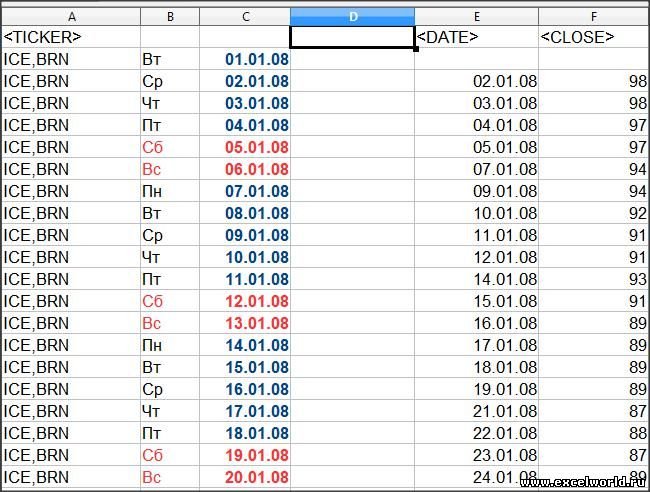Select cell 17.01.08 in column C
The width and height of the screenshot is (650, 492).
pos(245,410)
